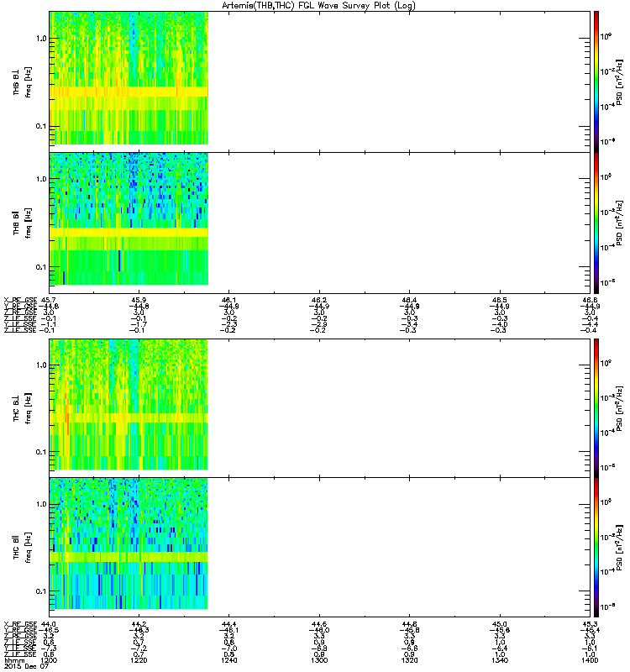Click the THC Y_RE_GSE value -48.3

point(139,631)
